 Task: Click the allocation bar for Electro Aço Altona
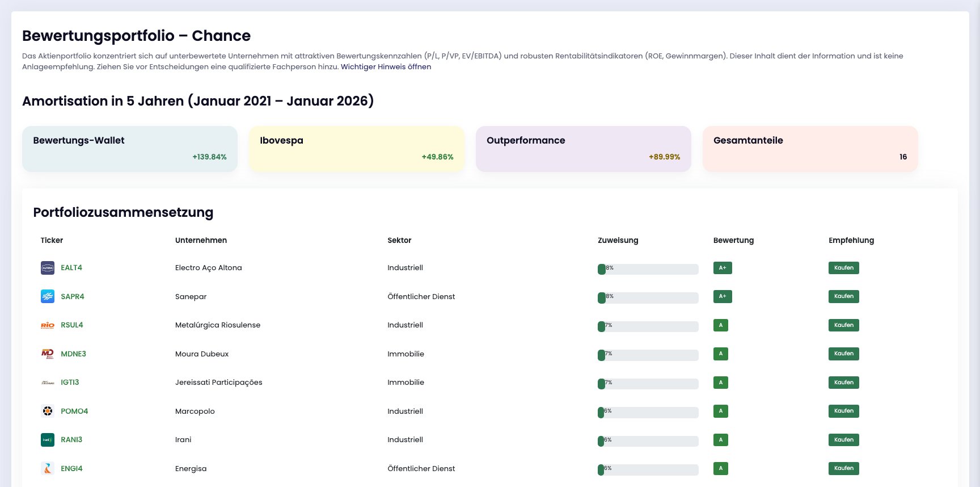click(648, 269)
